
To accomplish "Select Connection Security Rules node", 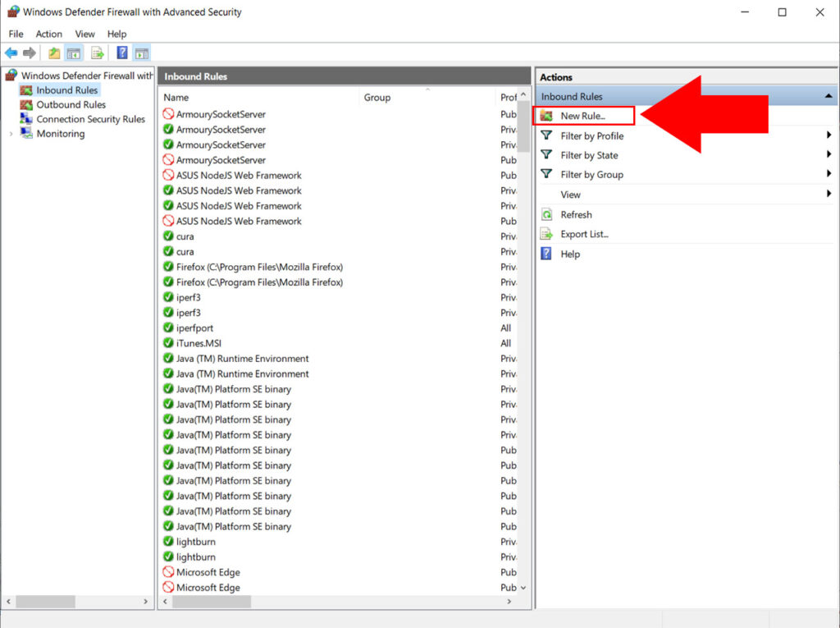I will point(90,119).
